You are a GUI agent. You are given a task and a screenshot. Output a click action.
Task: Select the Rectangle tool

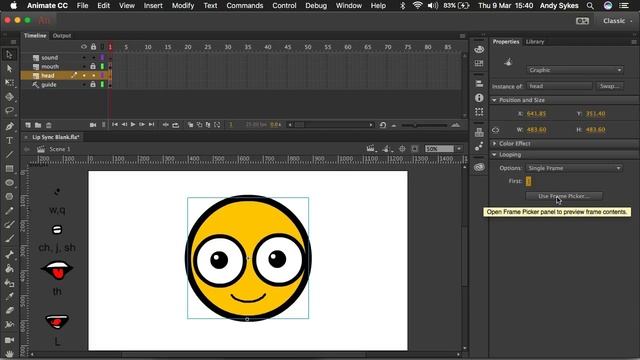coord(9,169)
